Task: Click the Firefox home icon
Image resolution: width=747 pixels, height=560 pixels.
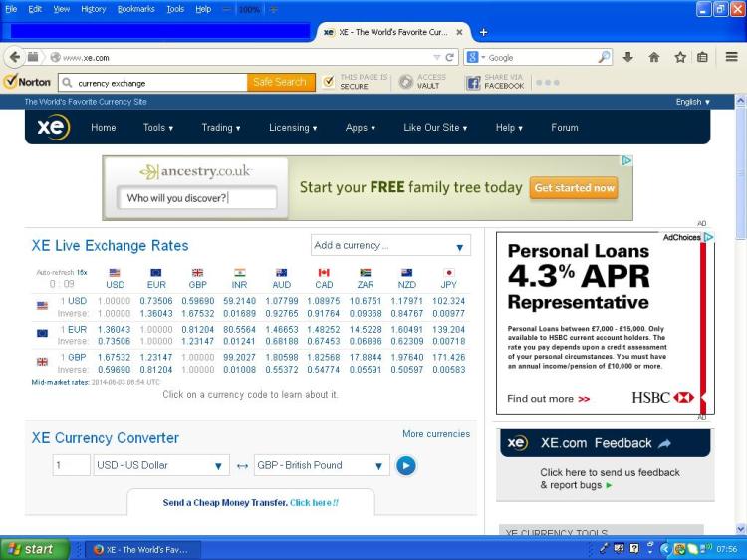Action: pos(654,57)
